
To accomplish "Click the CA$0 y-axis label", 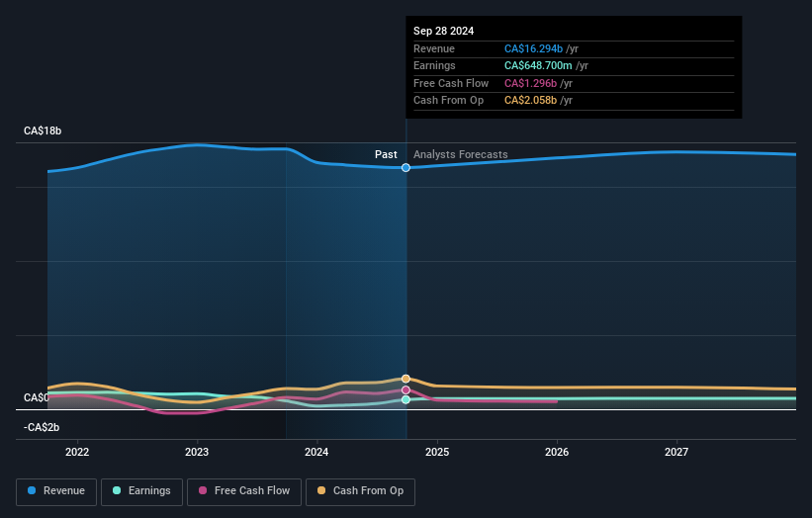I will tap(37, 398).
